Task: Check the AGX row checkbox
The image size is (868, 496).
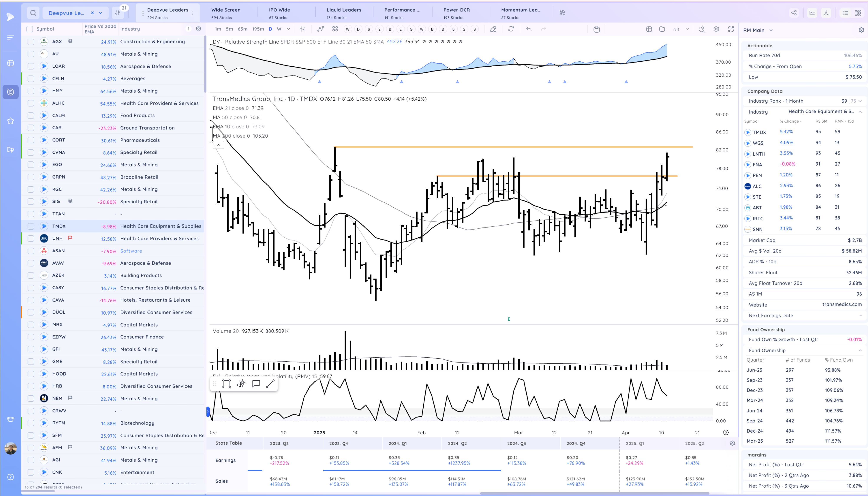Action: [x=31, y=42]
